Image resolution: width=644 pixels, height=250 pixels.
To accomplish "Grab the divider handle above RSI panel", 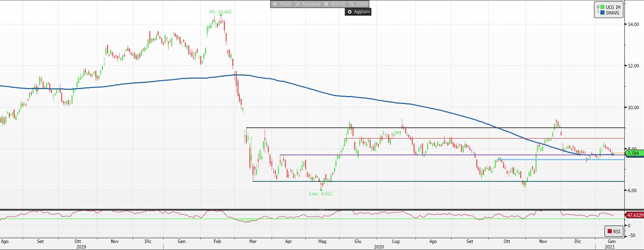I will click(x=322, y=210).
